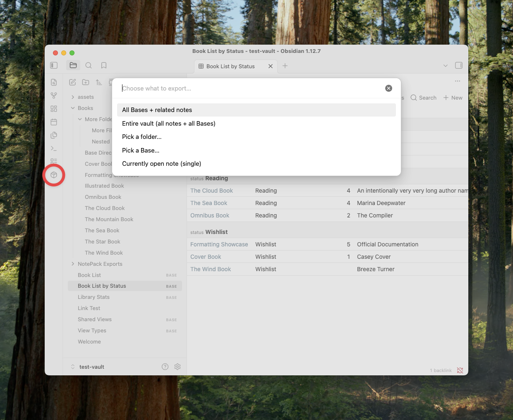Insert template via ribbon copies icon
The width and height of the screenshot is (513, 420).
click(54, 135)
